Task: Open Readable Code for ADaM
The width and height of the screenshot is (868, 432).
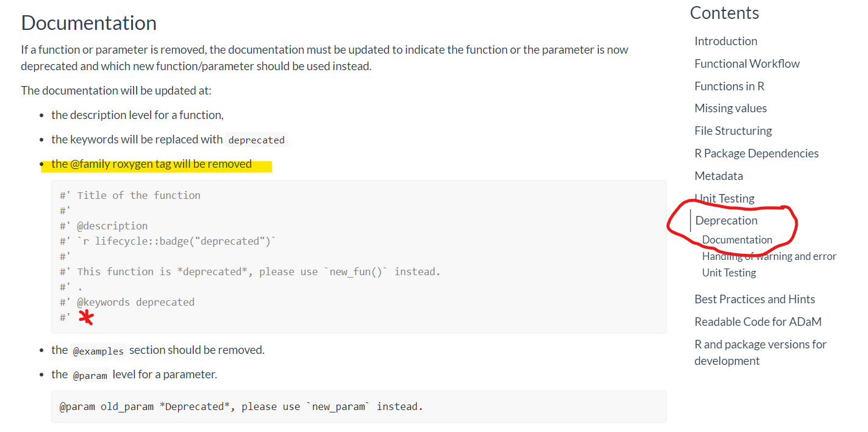Action: pos(758,322)
